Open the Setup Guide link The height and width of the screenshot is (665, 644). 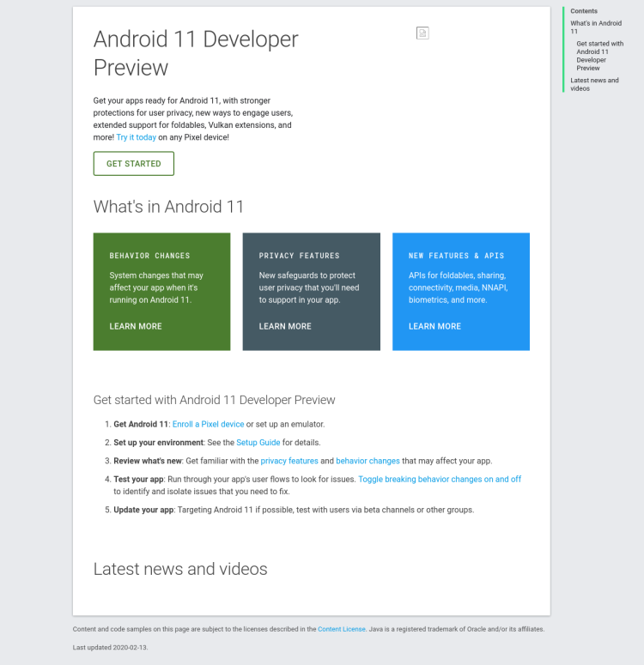coord(258,443)
